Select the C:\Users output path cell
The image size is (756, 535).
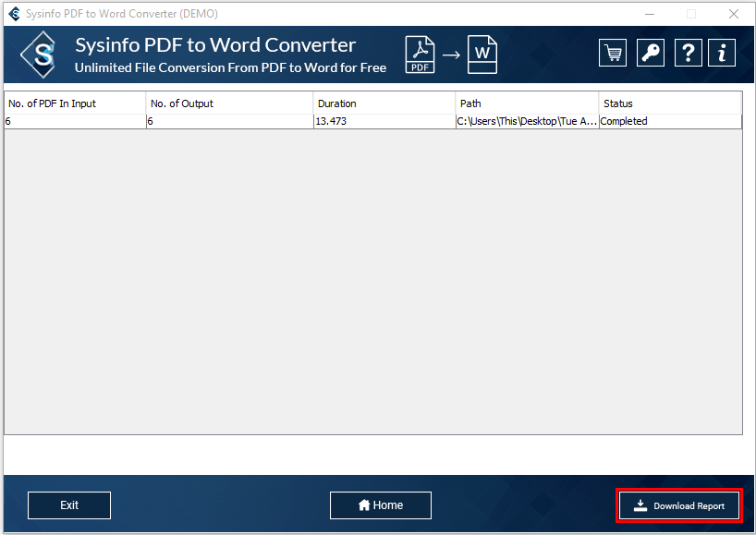click(x=527, y=121)
